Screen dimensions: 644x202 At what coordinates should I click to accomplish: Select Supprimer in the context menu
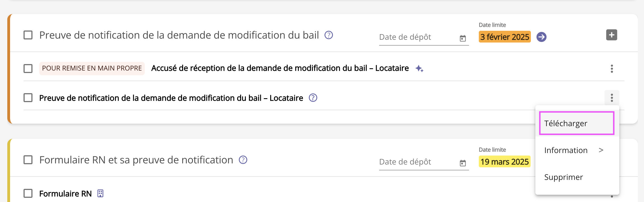pos(563,177)
